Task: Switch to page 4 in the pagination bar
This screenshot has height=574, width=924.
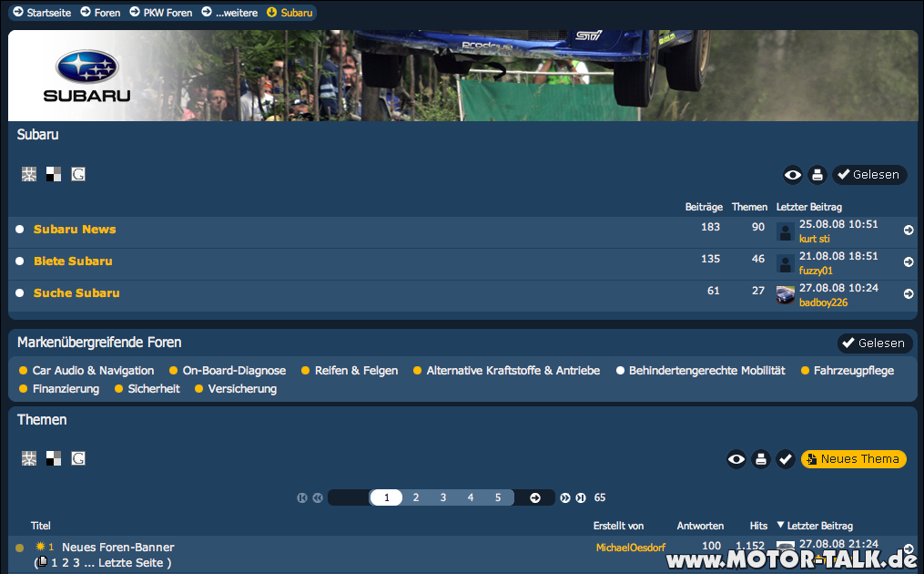Action: click(471, 497)
